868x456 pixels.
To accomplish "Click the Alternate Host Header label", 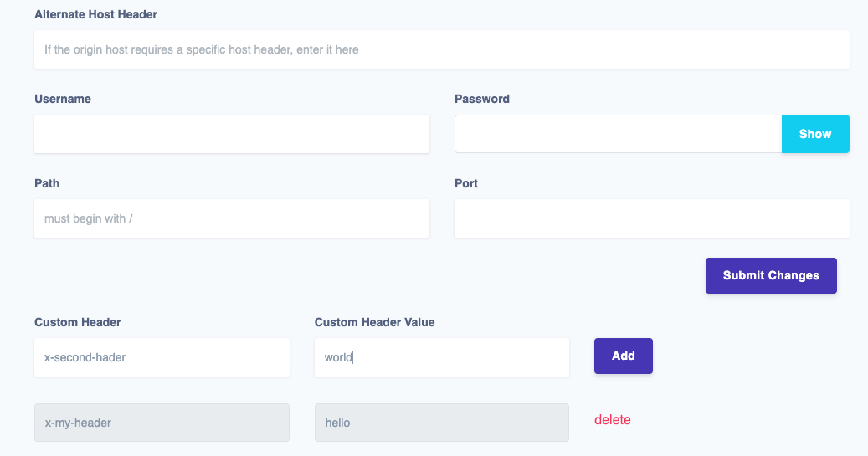I will pos(95,14).
